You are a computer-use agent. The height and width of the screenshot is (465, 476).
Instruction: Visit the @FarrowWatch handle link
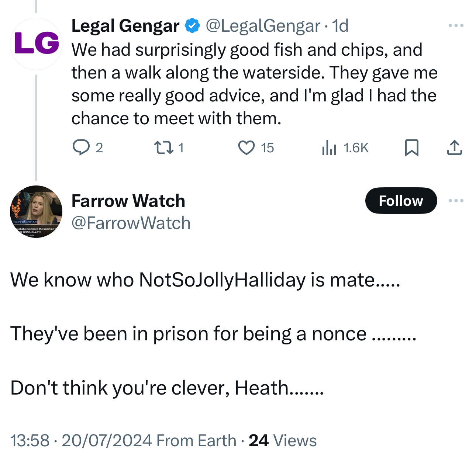tap(131, 223)
